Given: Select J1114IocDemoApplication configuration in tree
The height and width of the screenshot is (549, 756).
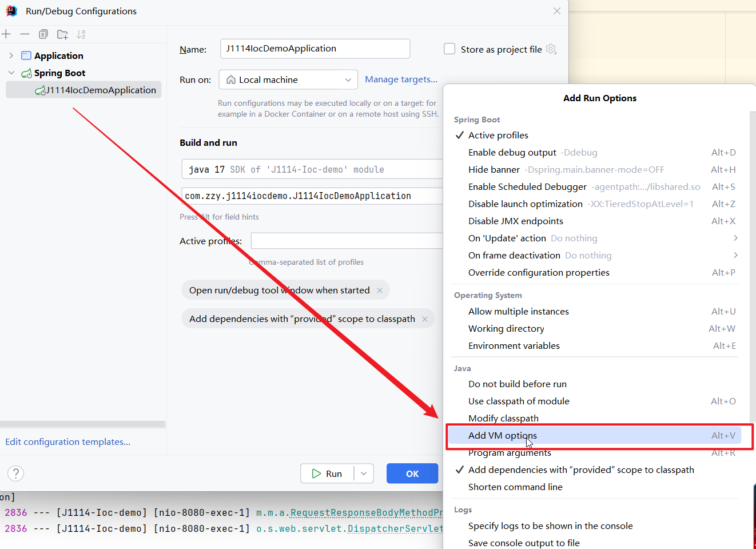Looking at the screenshot, I should 83,90.
